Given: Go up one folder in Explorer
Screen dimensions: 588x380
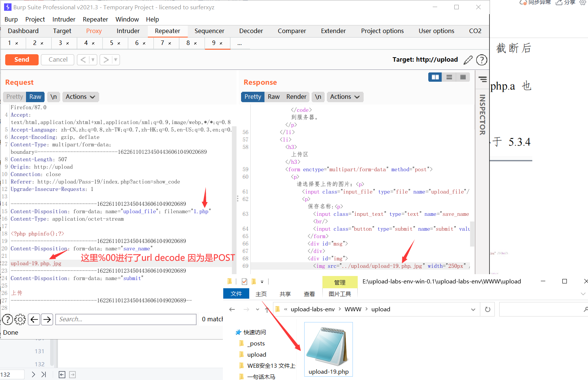Looking at the screenshot, I should point(267,309).
